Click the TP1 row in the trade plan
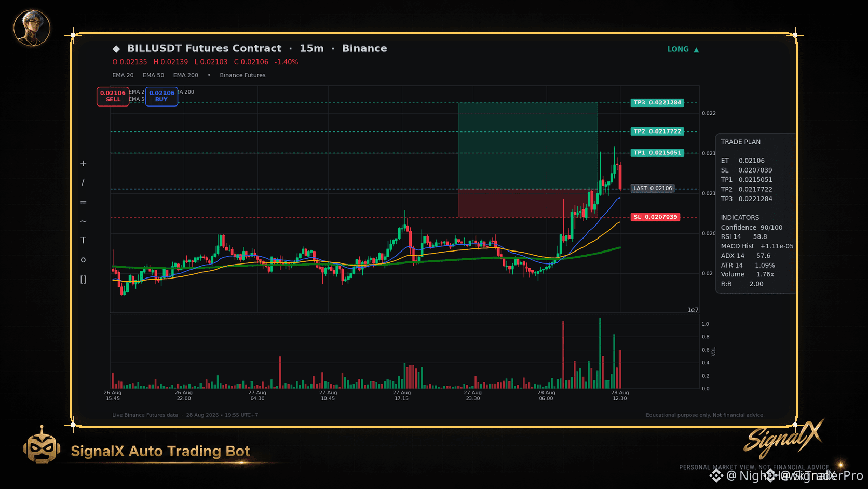This screenshot has width=868, height=489. (x=747, y=180)
